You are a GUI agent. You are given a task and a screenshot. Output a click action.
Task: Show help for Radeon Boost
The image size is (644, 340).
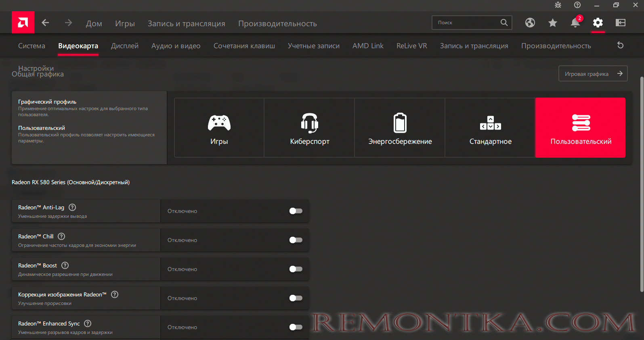(x=65, y=265)
